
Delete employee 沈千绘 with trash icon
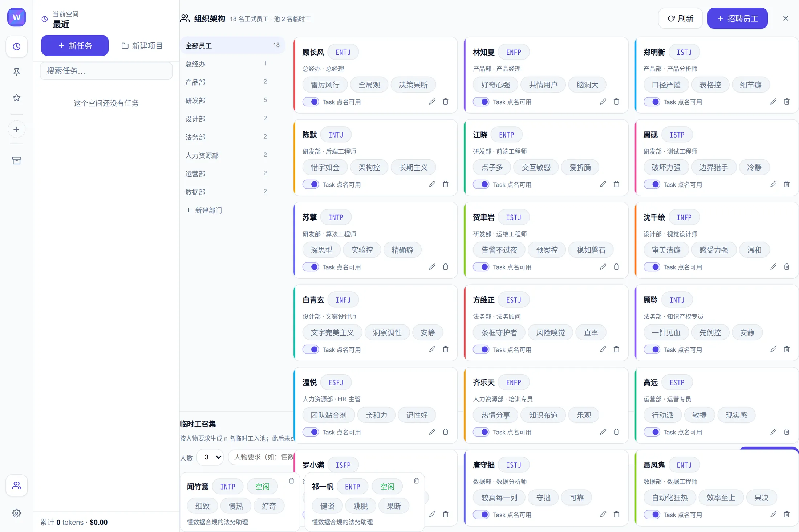tap(787, 267)
